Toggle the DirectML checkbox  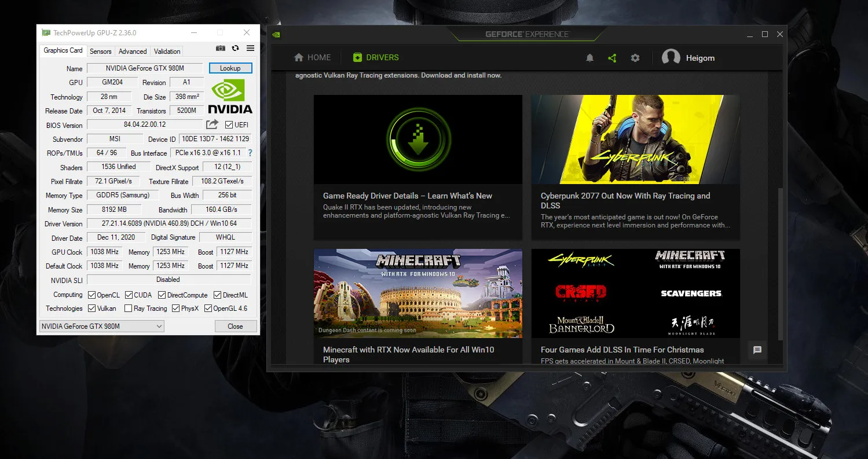[x=218, y=295]
